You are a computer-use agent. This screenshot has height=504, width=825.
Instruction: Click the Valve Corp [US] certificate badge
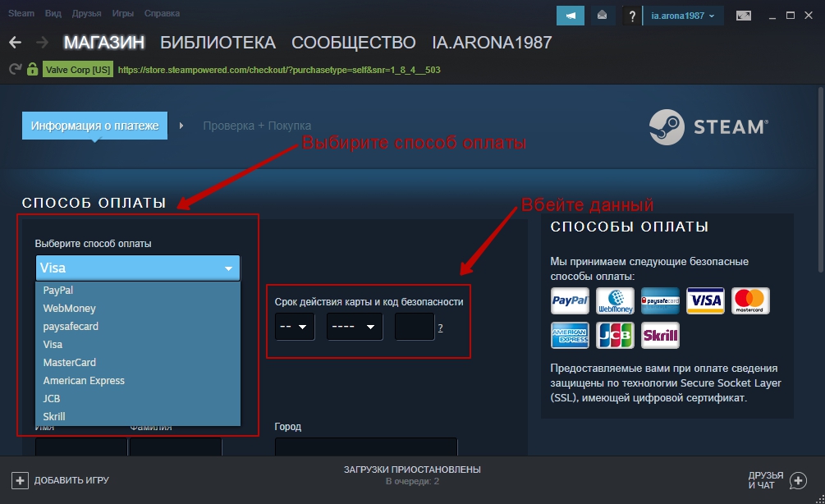tap(78, 70)
